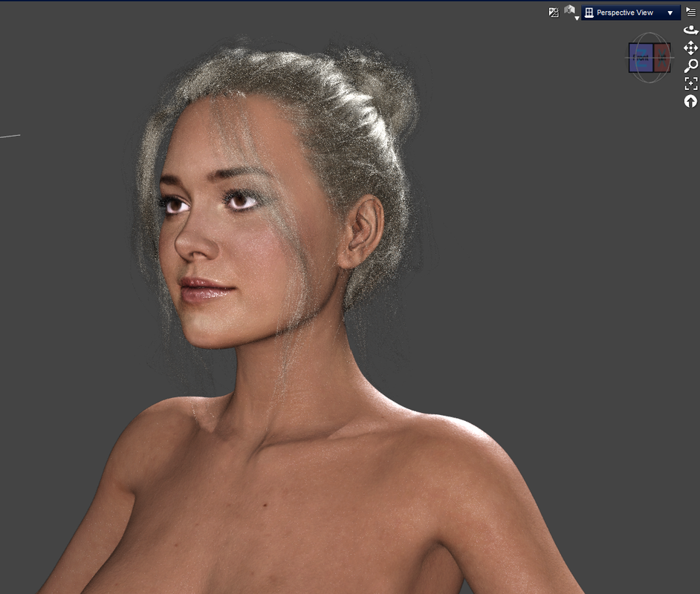
Task: Click the reset camera up-arrow icon
Action: (690, 101)
